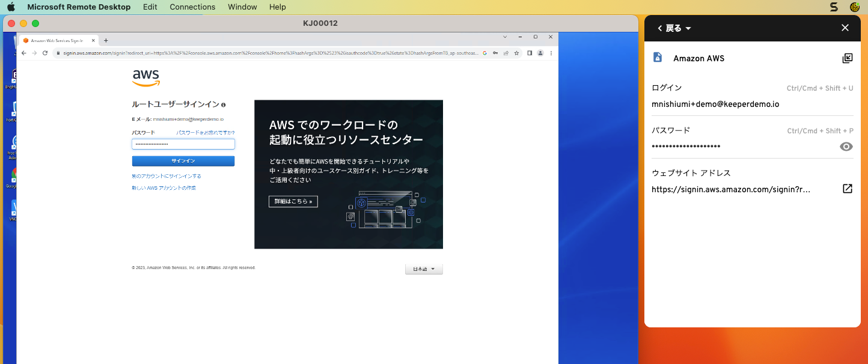The width and height of the screenshot is (868, 364).
Task: Open website address in external browser icon
Action: pos(847,189)
